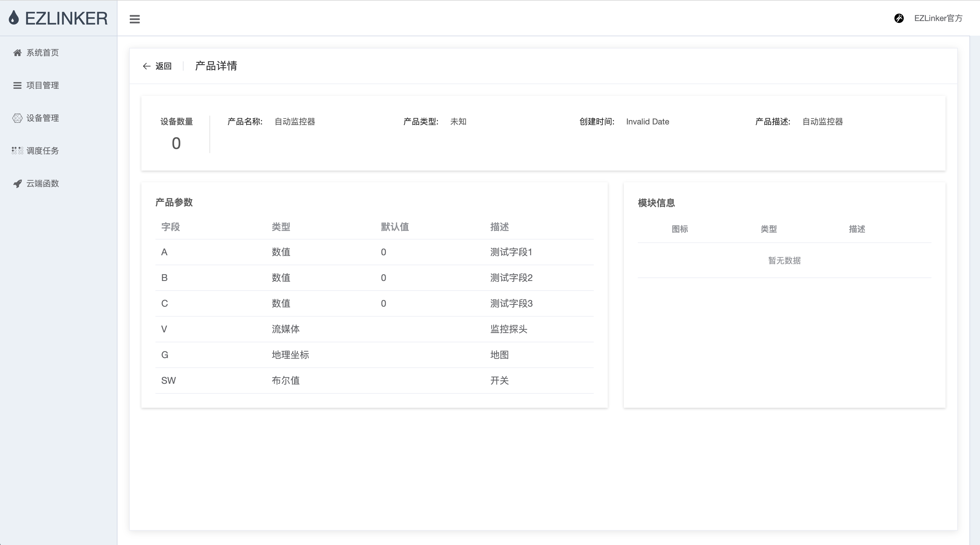Click the 创建时间 label

[597, 122]
